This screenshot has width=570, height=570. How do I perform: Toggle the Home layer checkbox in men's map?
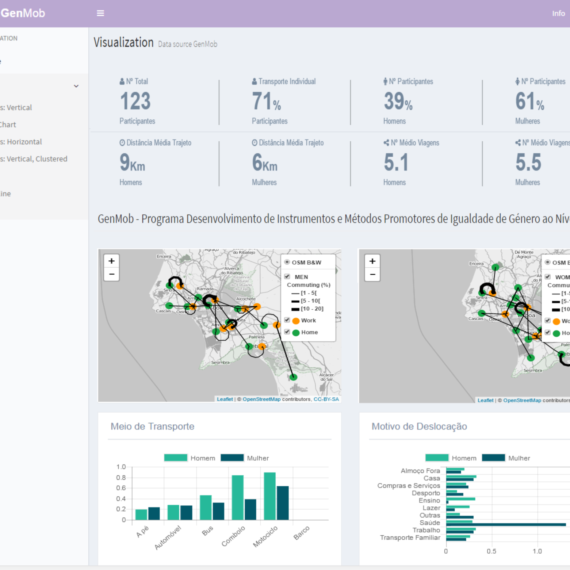pos(287,332)
